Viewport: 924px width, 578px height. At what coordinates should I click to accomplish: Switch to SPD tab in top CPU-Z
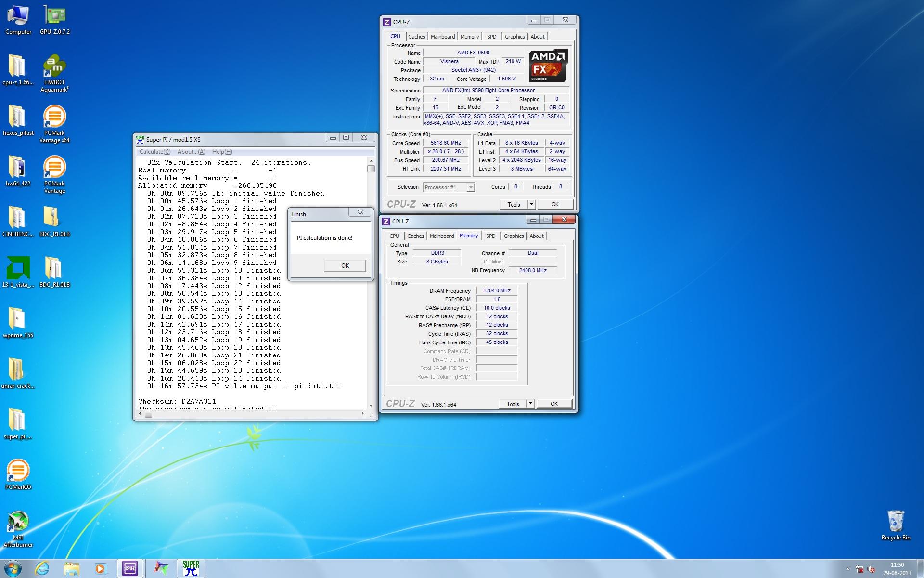pos(491,37)
